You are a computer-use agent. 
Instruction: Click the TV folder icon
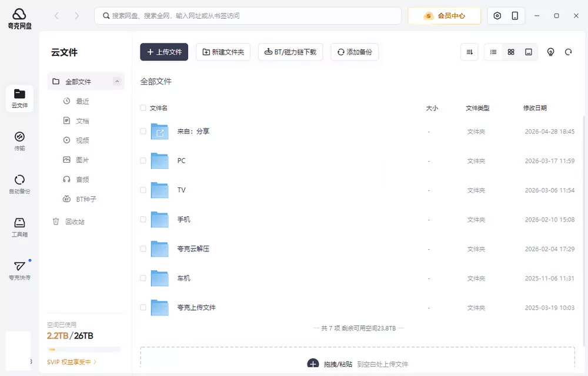(160, 190)
